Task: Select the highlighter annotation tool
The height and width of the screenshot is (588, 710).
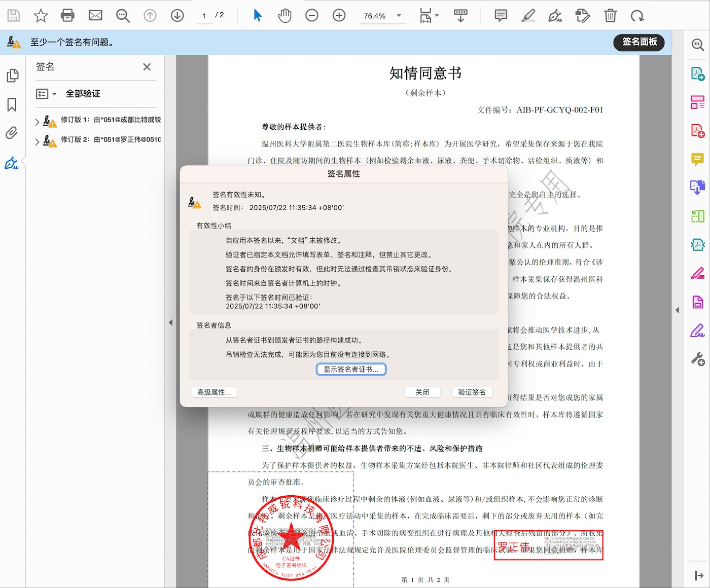Action: [x=528, y=16]
